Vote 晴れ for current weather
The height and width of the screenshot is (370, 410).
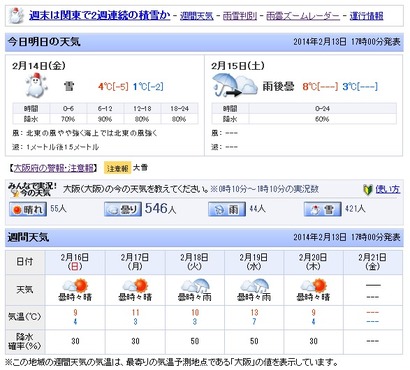click(x=28, y=209)
